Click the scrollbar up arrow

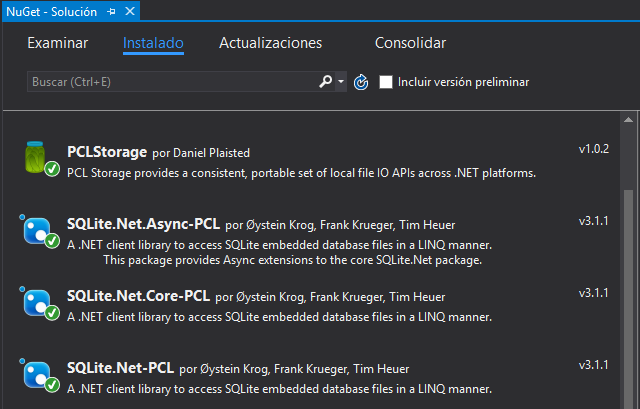point(628,120)
